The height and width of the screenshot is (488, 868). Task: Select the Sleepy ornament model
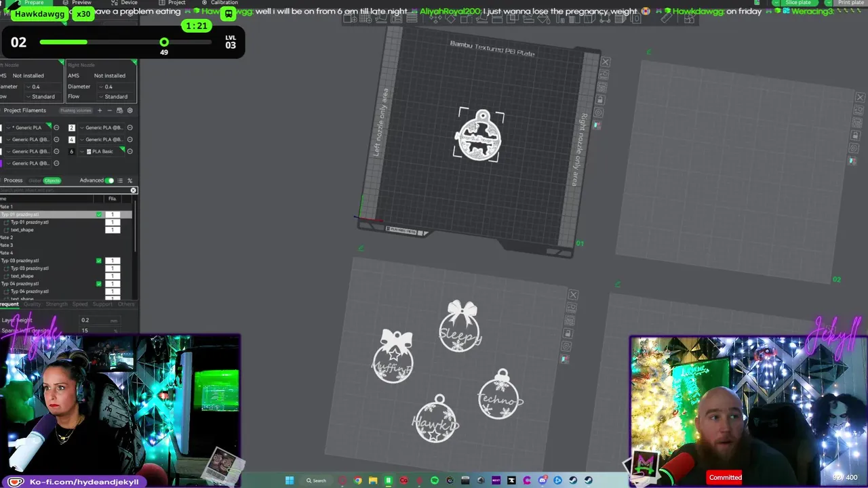click(x=460, y=327)
